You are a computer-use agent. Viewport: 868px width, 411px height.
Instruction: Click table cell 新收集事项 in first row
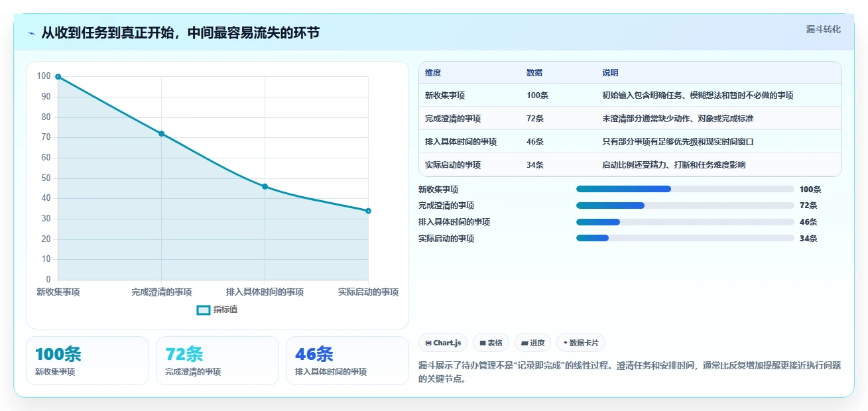[445, 95]
